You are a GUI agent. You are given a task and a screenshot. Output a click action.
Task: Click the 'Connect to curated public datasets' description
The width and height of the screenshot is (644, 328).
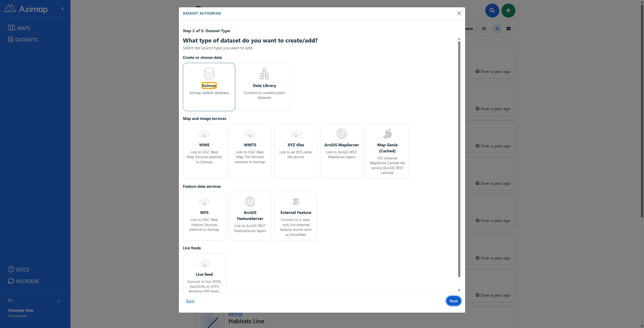tap(264, 95)
